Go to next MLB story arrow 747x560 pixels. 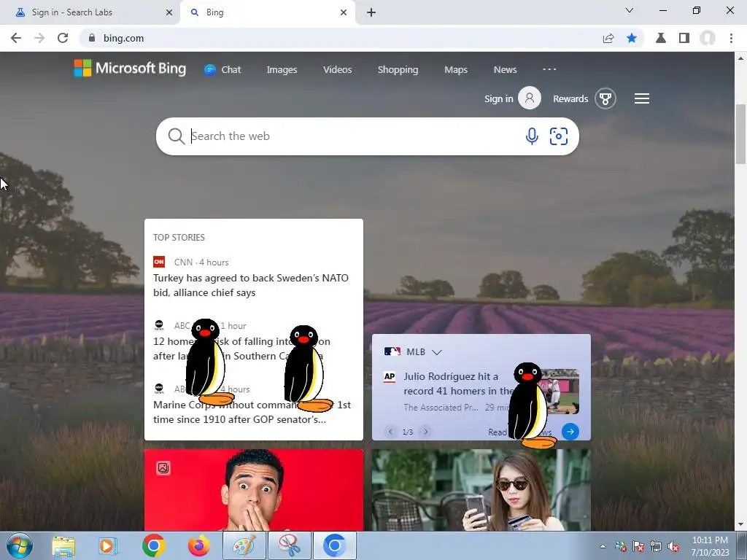[x=425, y=432]
